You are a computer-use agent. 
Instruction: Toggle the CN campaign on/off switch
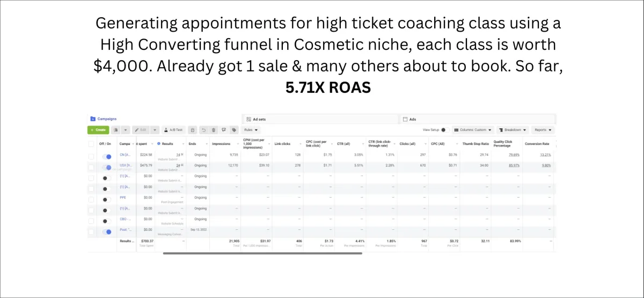[107, 156]
